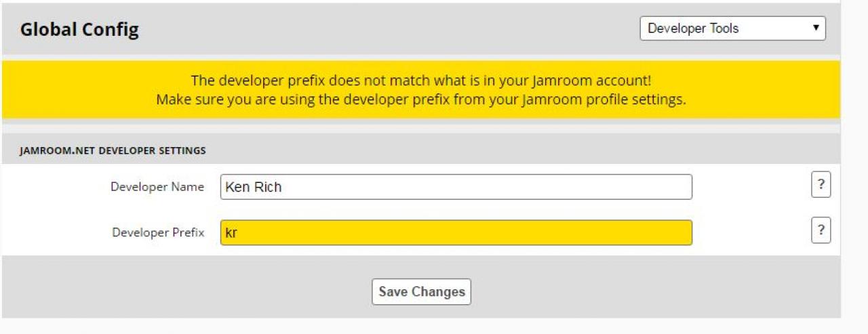Open help for Developer Prefix field
Image resolution: width=868 pixels, height=334 pixels.
[821, 231]
